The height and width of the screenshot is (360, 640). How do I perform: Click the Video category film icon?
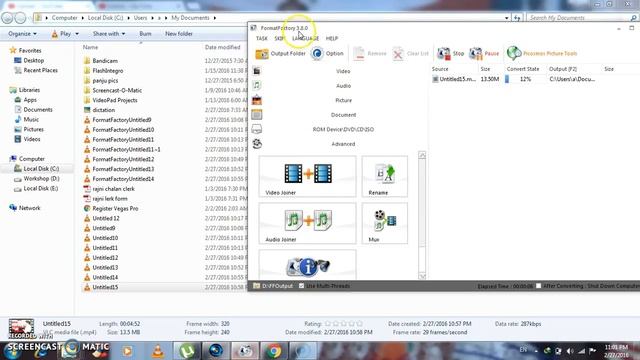[257, 71]
